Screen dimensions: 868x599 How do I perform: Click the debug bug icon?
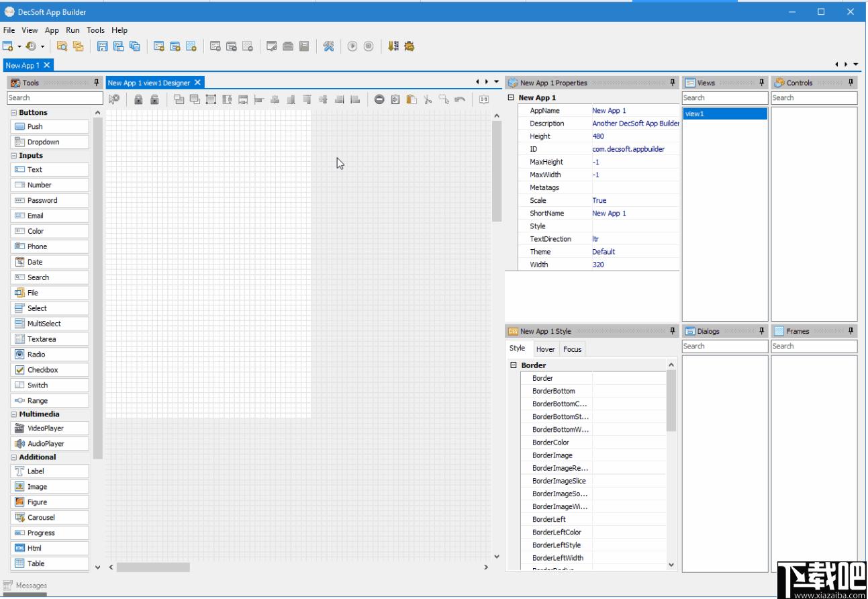tap(409, 46)
